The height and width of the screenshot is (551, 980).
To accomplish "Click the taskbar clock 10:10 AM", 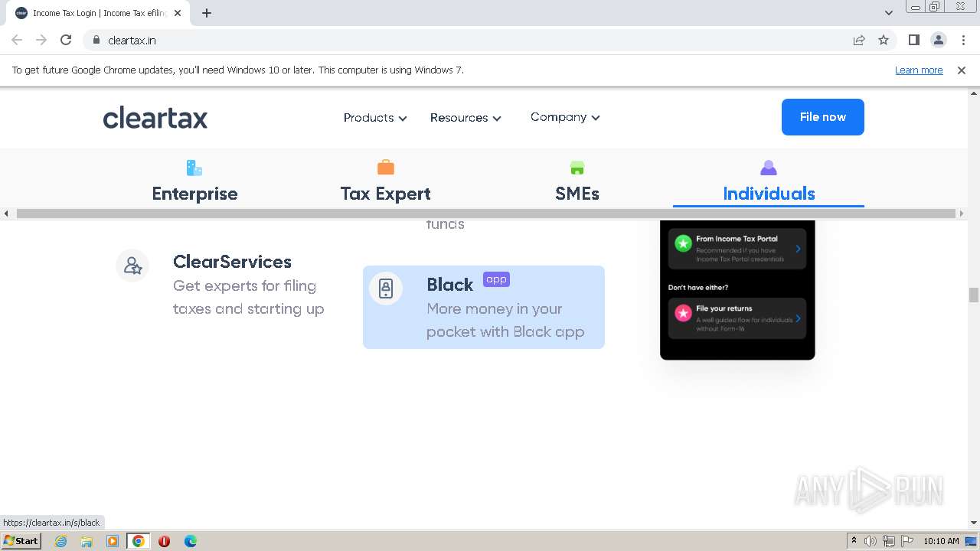I will [x=941, y=541].
